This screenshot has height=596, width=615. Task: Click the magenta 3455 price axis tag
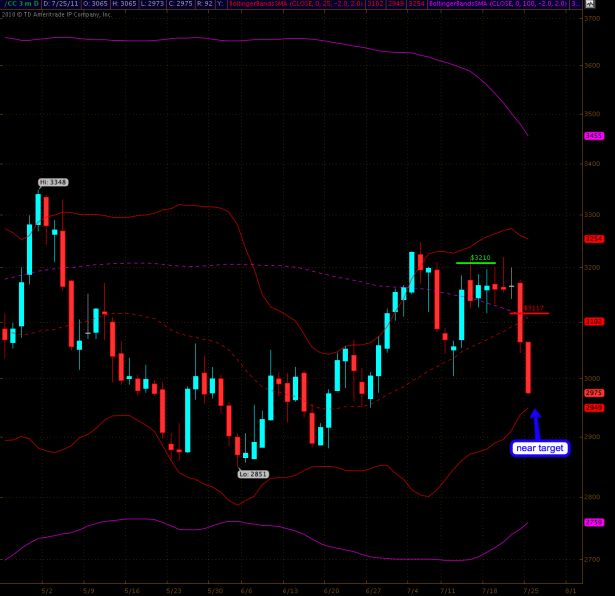tap(594, 135)
